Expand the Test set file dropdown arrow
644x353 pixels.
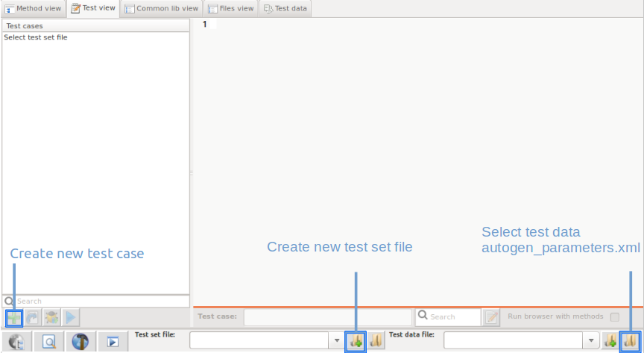click(x=337, y=340)
